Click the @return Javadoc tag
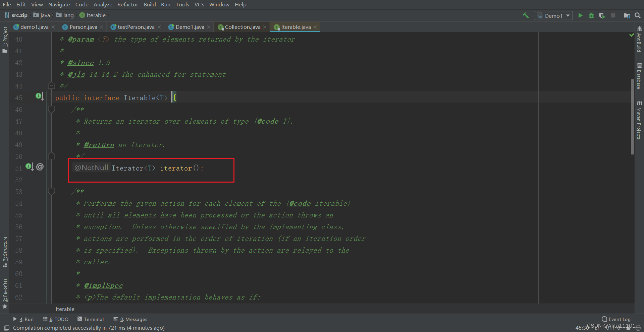Image resolution: width=644 pixels, height=332 pixels. pos(99,145)
